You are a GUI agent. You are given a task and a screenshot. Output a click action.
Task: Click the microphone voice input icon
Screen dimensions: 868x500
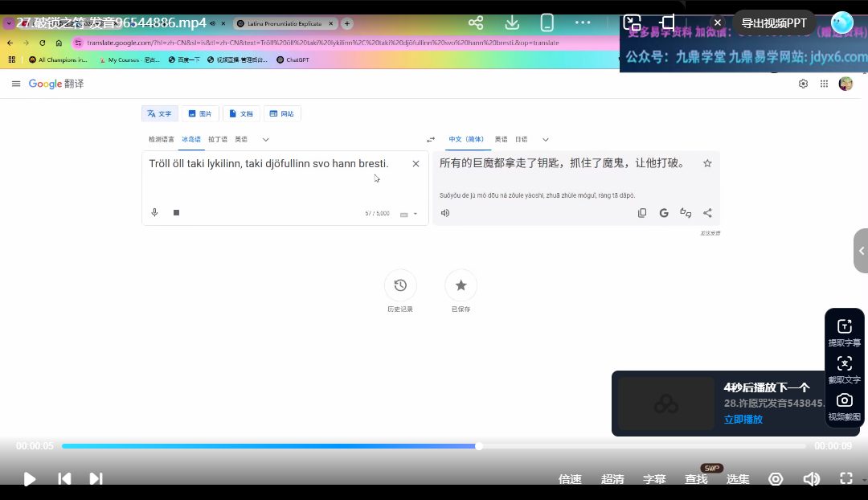[x=154, y=213]
